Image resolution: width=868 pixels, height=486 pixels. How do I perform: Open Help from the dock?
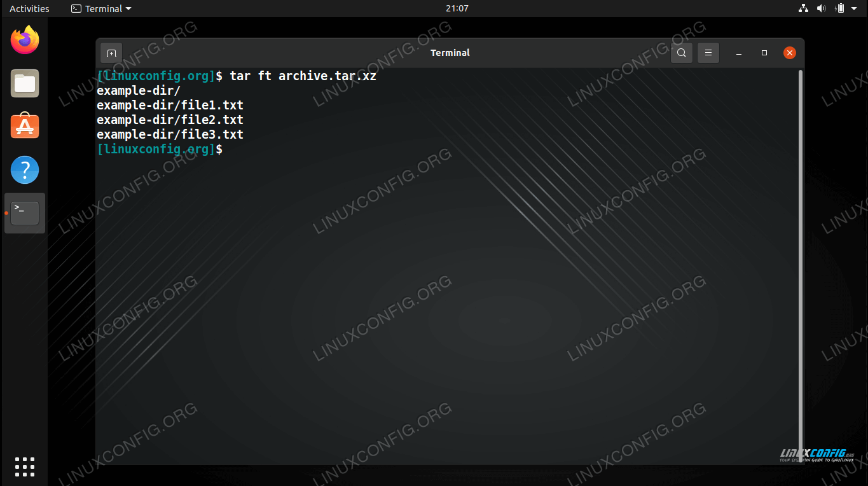click(x=25, y=170)
